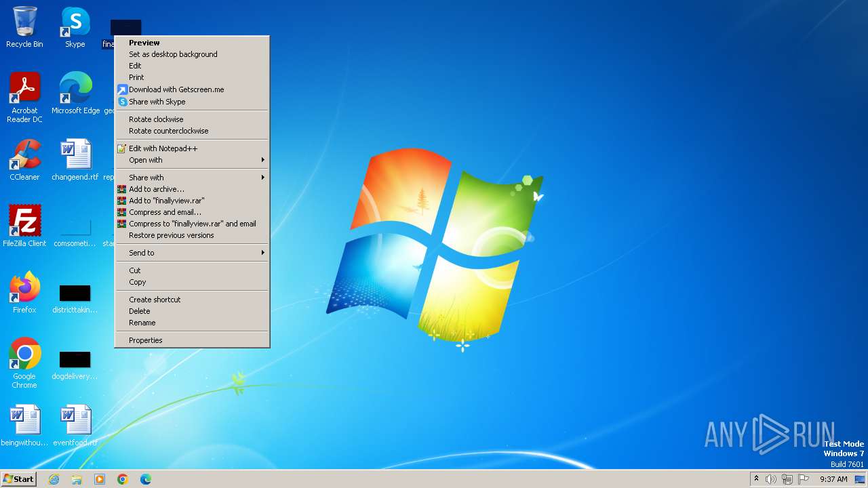Viewport: 868px width, 488px height.
Task: Open Internet Explorer from taskbar
Action: [54, 479]
